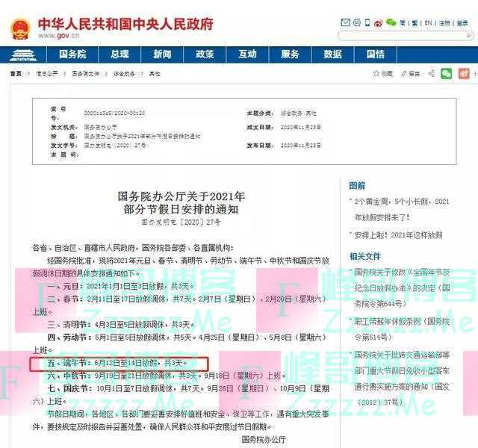The height and width of the screenshot is (448, 478).
Task: Go to 国情 navigation tab
Action: [x=376, y=55]
